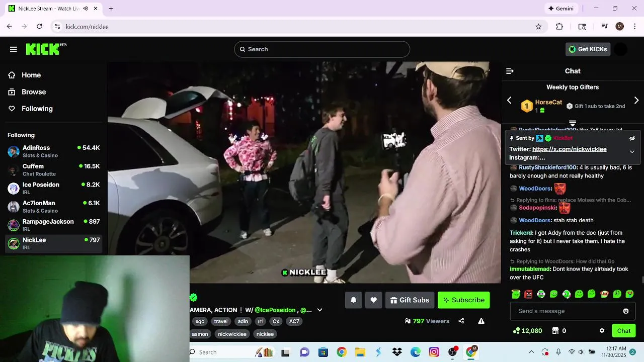Go to Following in sidebar

click(x=37, y=109)
